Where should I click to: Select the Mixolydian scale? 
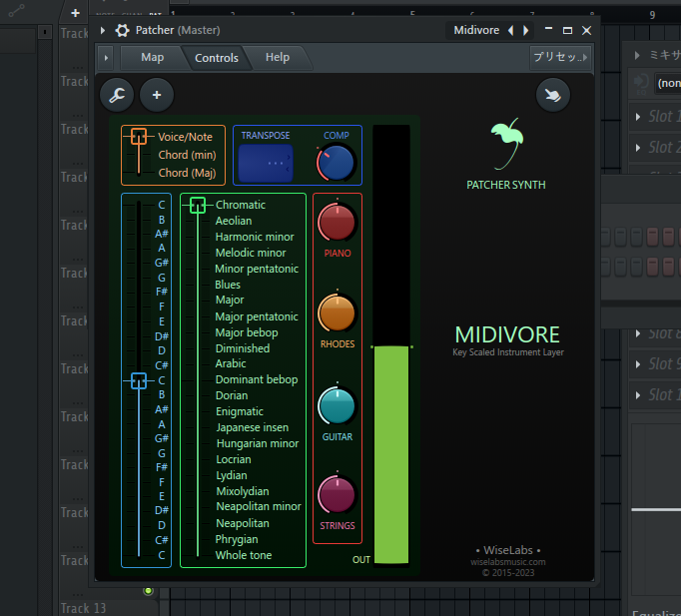pyautogui.click(x=243, y=491)
